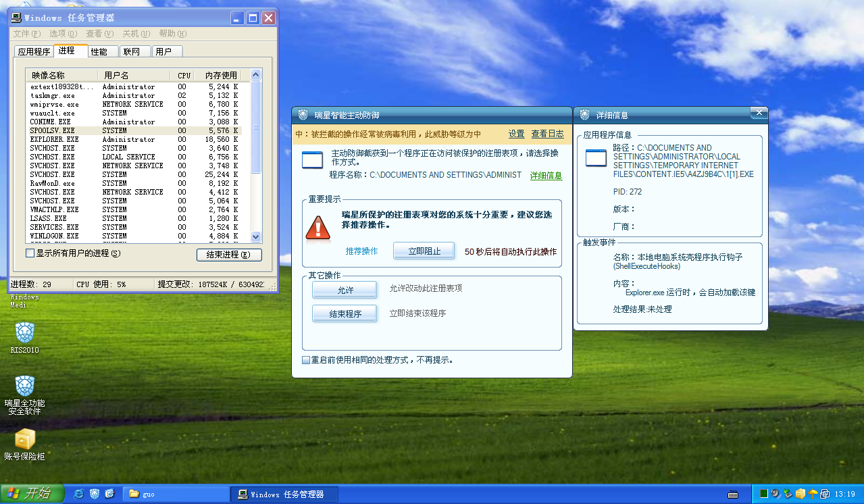Open the 账号保险柜 desktop icon
This screenshot has height=504, width=864.
point(25,444)
